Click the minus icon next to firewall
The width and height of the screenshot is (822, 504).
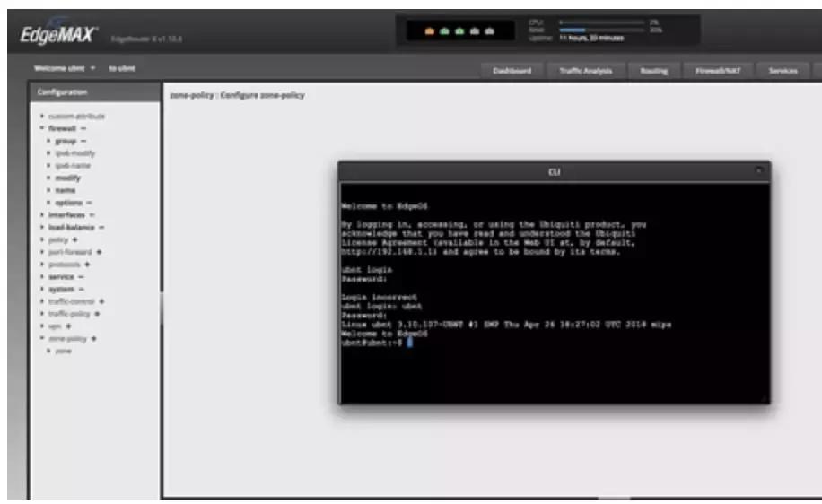click(83, 128)
